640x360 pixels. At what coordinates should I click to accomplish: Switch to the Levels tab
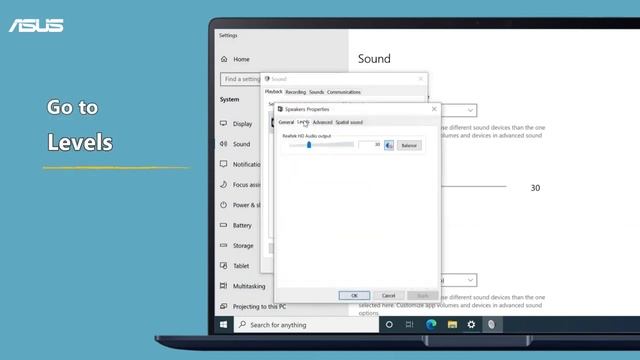[x=303, y=122]
